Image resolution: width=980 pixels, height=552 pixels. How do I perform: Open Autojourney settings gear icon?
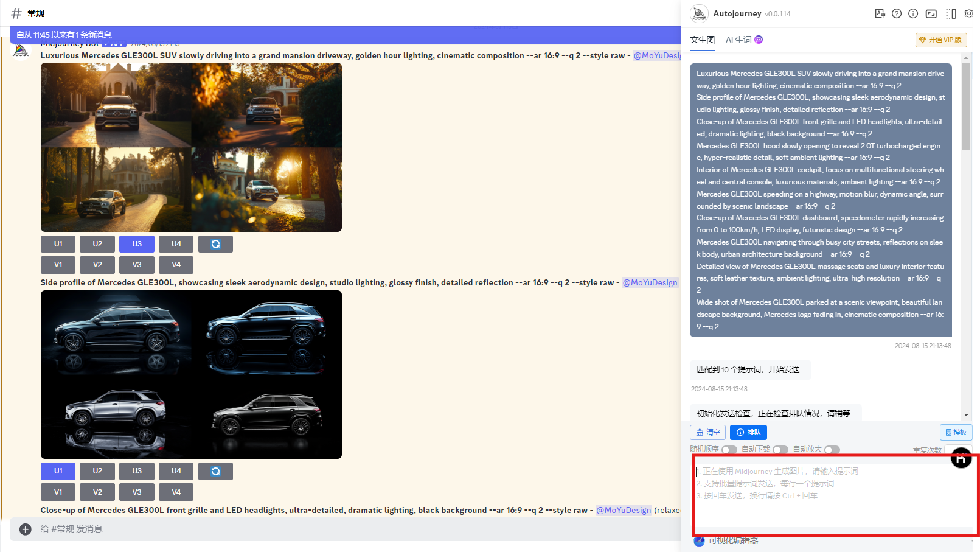pyautogui.click(x=968, y=13)
